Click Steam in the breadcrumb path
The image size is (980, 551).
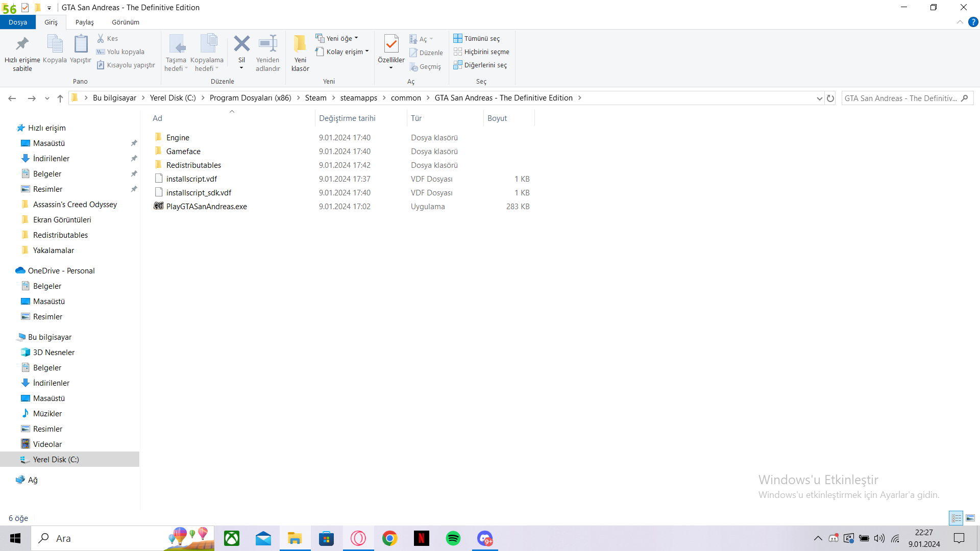315,98
